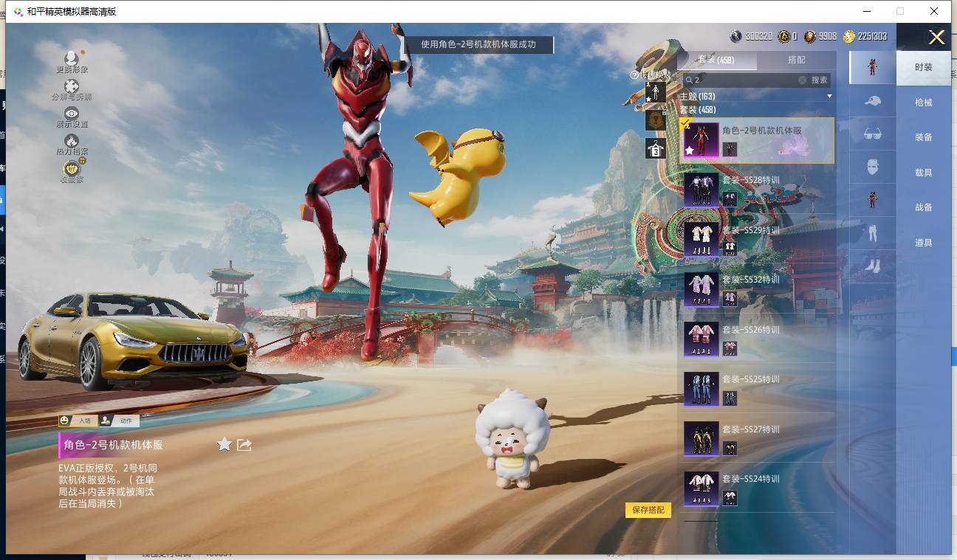The width and height of the screenshot is (957, 560).
Task: Click the small piece icon under 套装-SS28特训
Action: click(x=730, y=199)
